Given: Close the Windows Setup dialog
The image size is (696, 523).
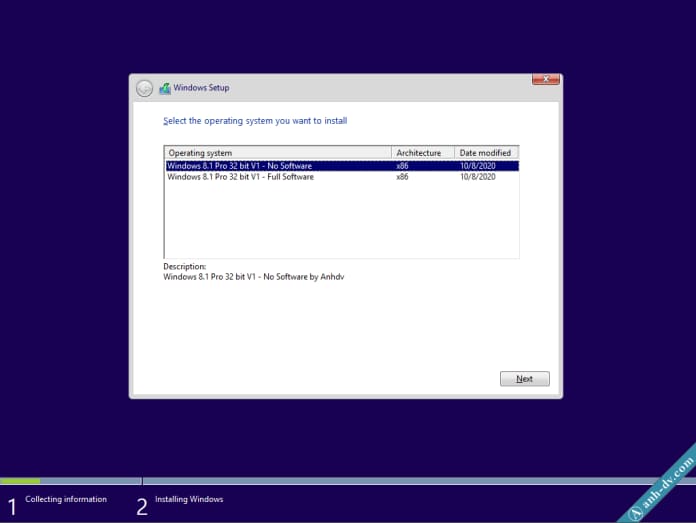Looking at the screenshot, I should click(x=545, y=79).
